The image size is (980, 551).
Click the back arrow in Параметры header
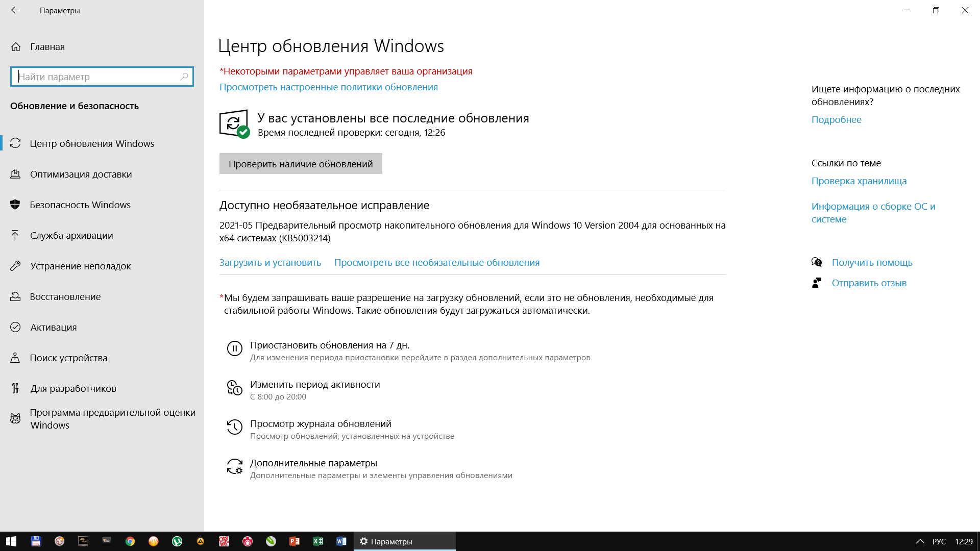[15, 10]
